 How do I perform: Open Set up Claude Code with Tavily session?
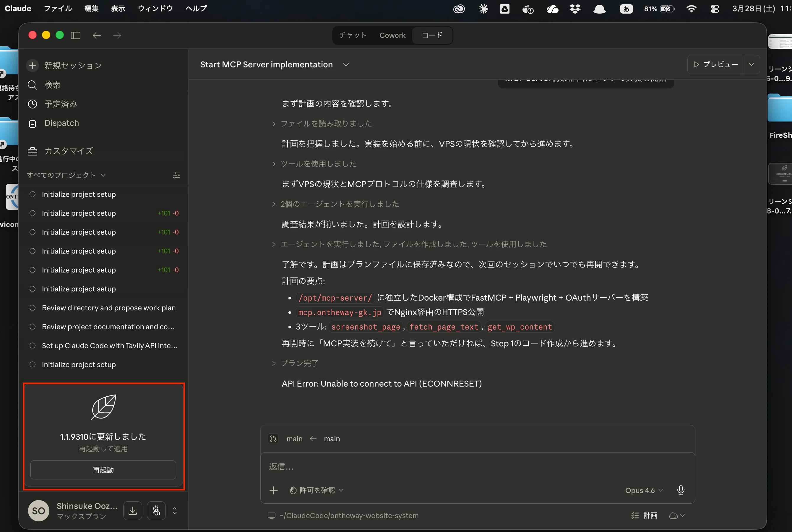(103, 346)
